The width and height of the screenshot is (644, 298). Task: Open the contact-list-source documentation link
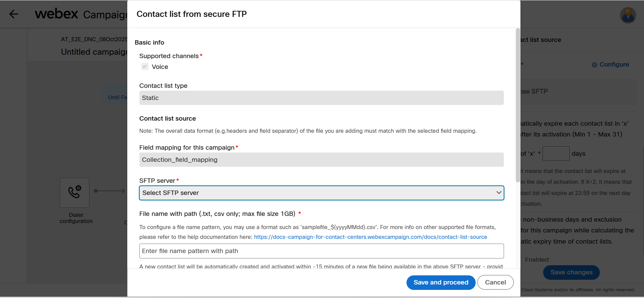tap(370, 237)
